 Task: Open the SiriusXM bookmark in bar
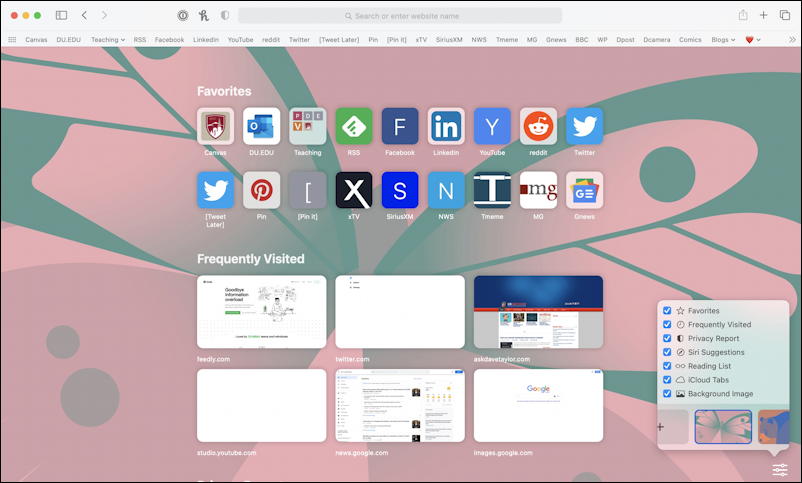[449, 39]
